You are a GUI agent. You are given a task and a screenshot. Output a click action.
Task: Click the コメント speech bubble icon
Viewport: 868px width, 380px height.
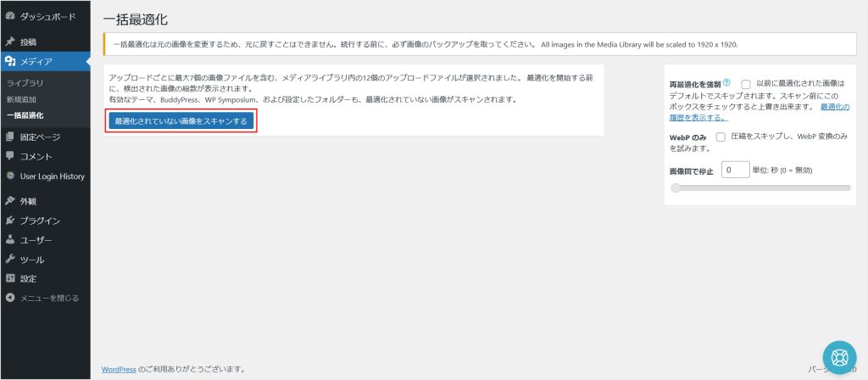tap(9, 156)
